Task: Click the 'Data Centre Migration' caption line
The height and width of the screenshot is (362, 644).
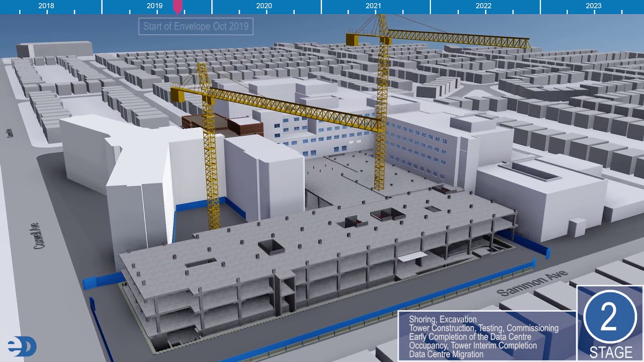Action: point(446,354)
